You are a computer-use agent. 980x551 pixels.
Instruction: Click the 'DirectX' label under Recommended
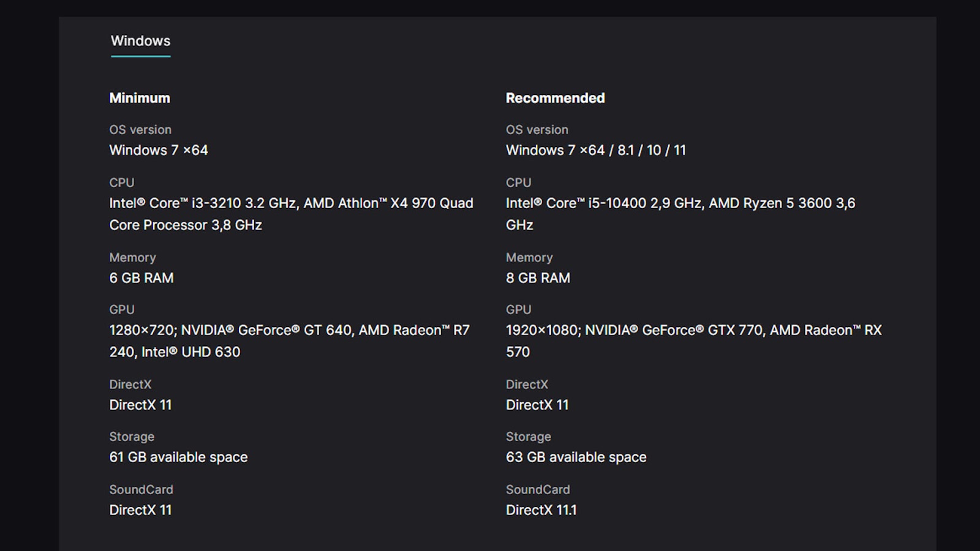coord(527,384)
